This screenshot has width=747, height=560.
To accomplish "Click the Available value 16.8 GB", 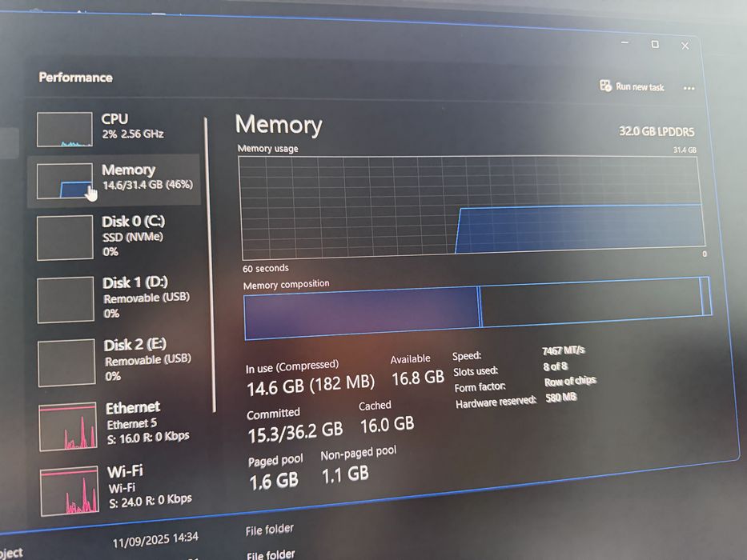I will [x=418, y=378].
